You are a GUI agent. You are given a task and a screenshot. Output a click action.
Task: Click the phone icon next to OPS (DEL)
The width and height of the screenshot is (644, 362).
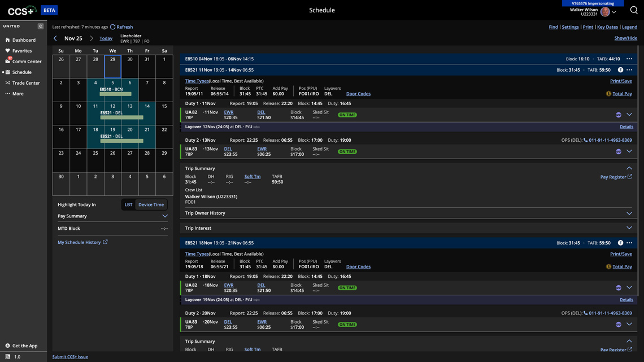click(586, 138)
